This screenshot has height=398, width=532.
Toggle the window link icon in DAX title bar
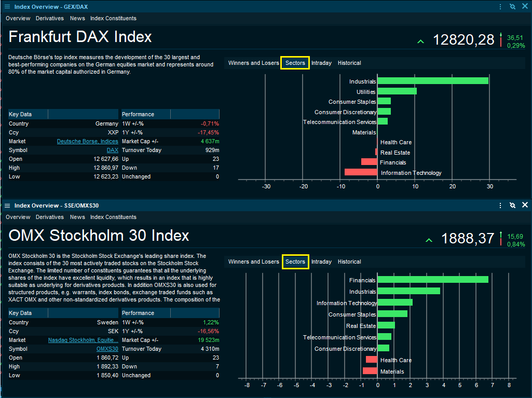tap(512, 7)
